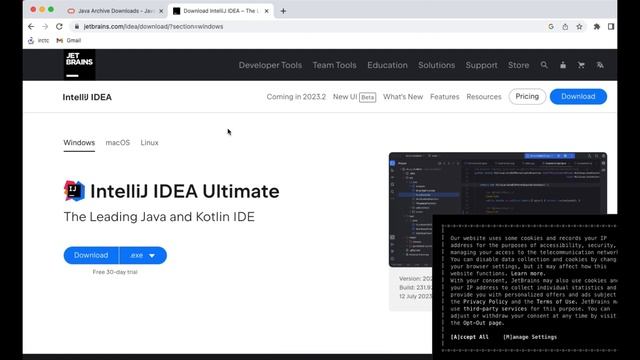640x360 pixels.
Task: Select the macOS platform tab
Action: pos(118,143)
